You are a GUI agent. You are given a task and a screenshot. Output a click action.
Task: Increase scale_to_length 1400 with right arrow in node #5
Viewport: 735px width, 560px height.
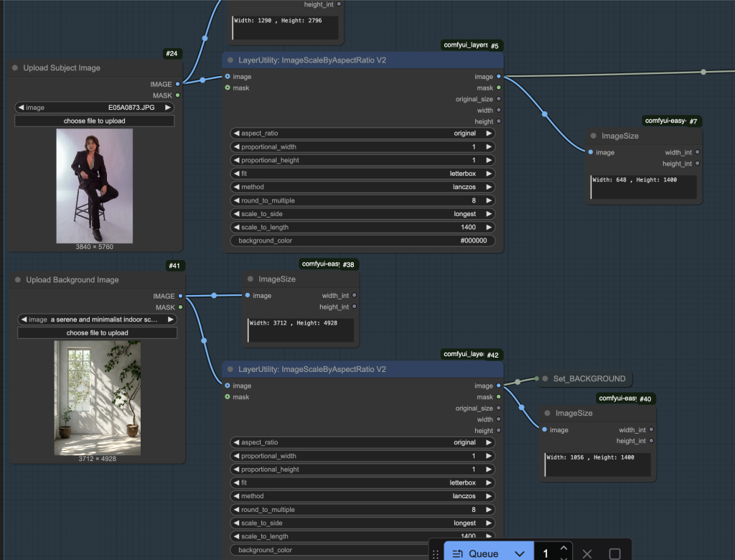point(489,227)
